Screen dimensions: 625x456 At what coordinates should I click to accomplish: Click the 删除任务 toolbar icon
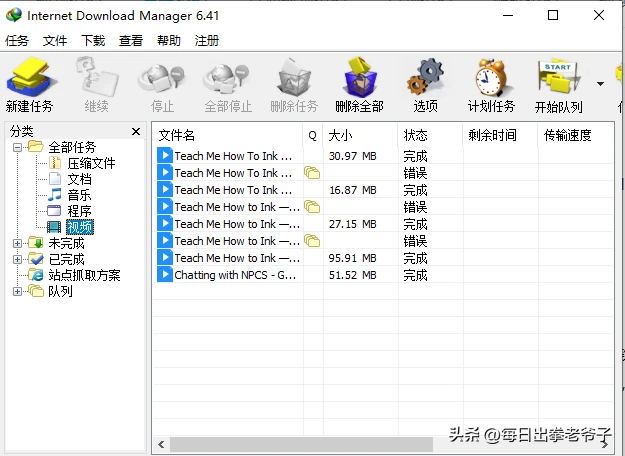click(294, 78)
